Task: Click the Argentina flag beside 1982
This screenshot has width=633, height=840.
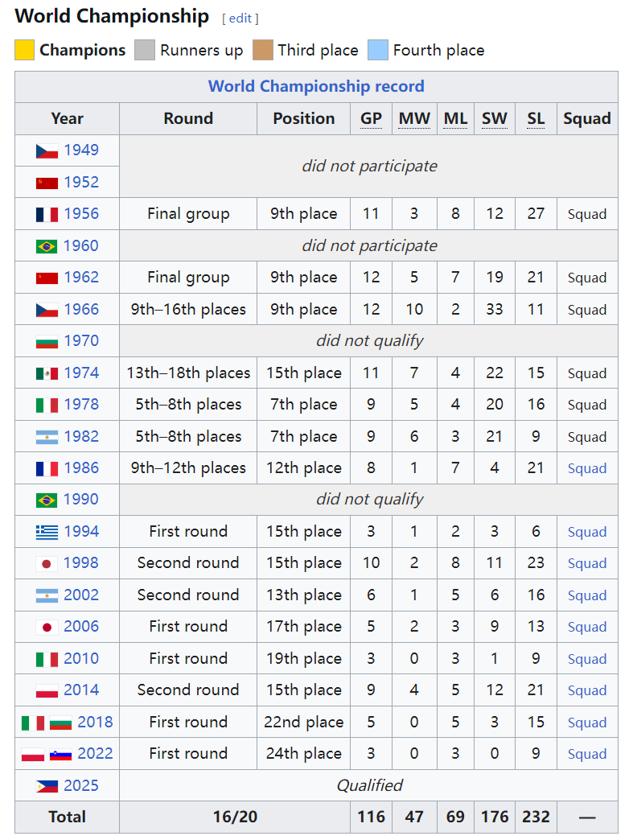Action: coord(47,437)
